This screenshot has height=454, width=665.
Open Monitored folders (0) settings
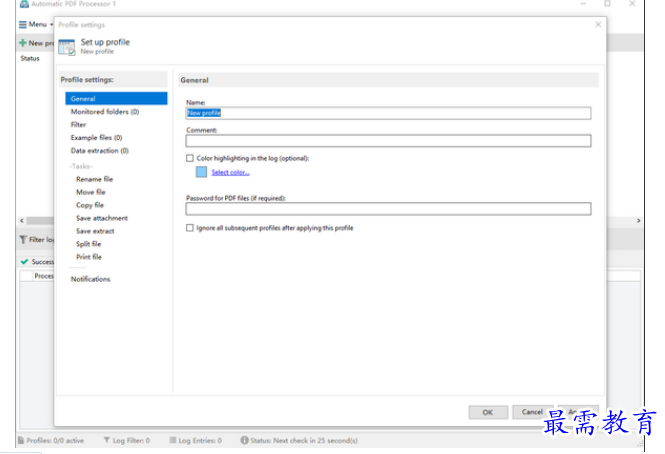[105, 112]
